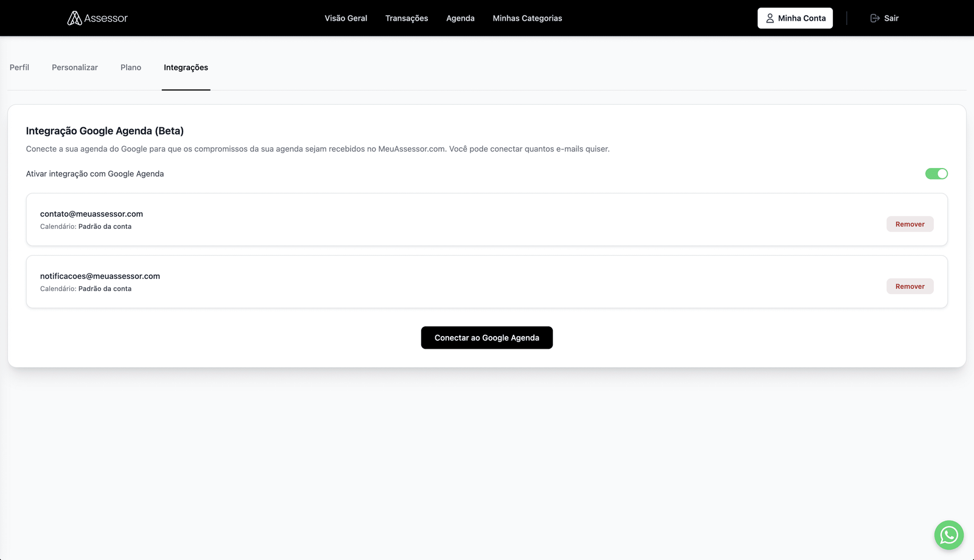Screen dimensions: 974x560
Task: Click the Padrão da conta calendar label
Action: pyautogui.click(x=105, y=226)
